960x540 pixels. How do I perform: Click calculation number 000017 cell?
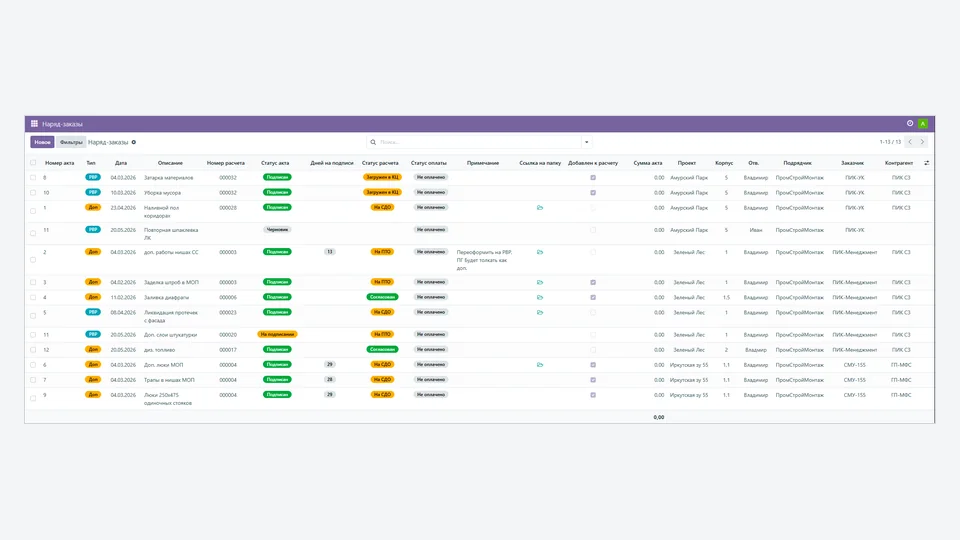pyautogui.click(x=228, y=350)
